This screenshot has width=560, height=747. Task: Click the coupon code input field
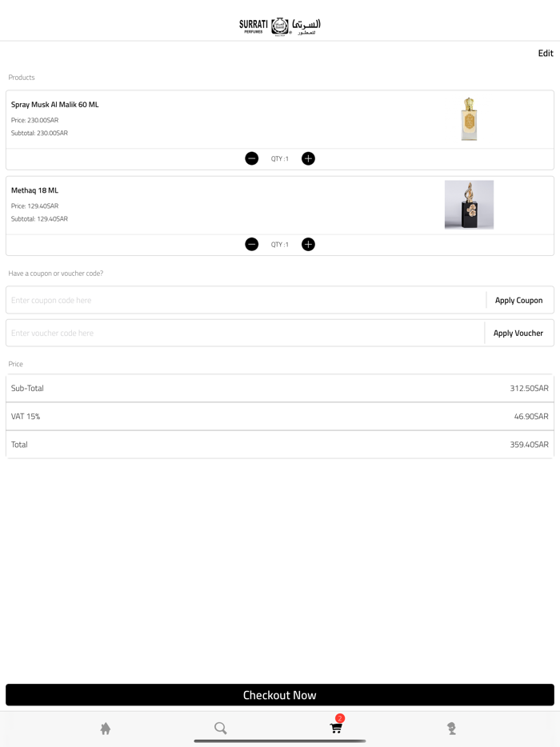240,300
